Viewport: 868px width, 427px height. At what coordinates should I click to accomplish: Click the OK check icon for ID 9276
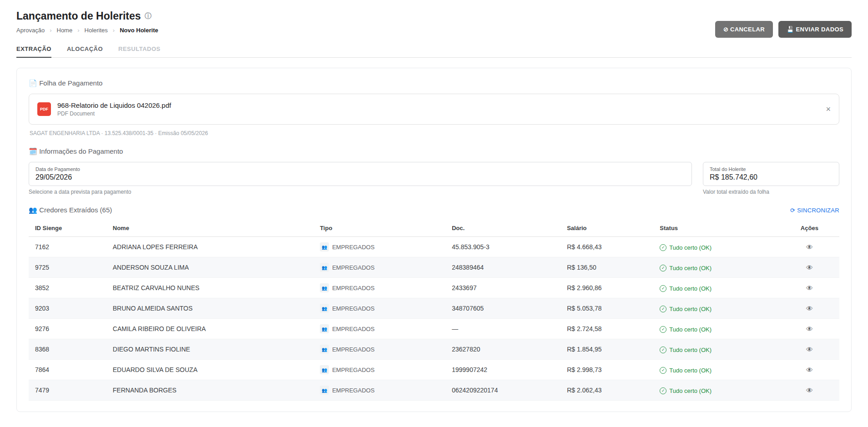coord(663,330)
